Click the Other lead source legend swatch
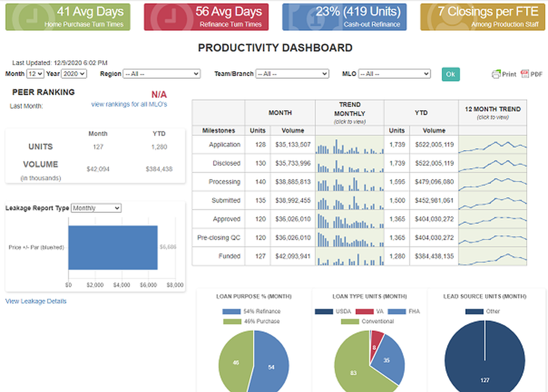 pyautogui.click(x=474, y=312)
